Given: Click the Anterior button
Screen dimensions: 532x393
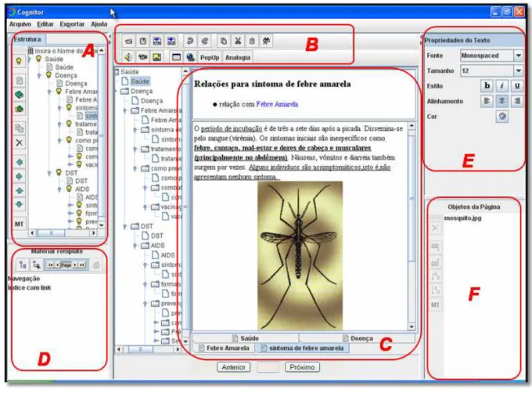Looking at the screenshot, I should point(233,367).
